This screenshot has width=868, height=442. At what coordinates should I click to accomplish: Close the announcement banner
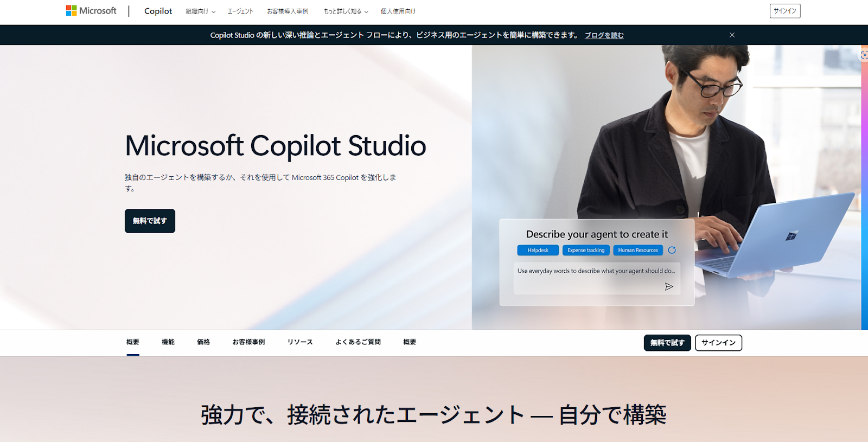coord(732,35)
